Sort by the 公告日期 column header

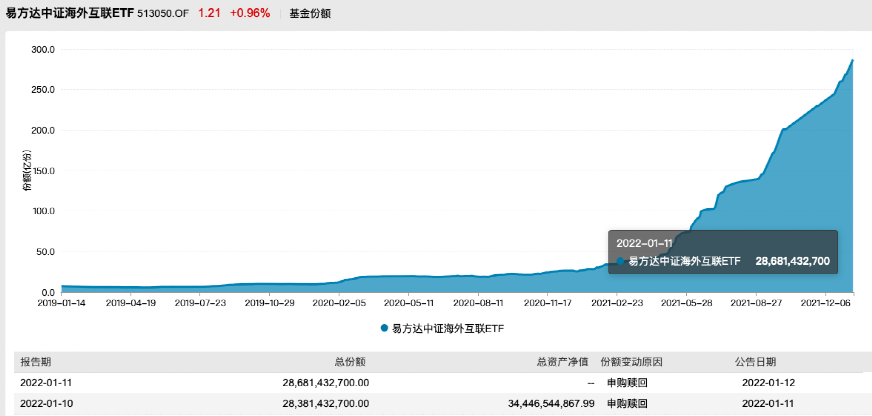(x=755, y=362)
